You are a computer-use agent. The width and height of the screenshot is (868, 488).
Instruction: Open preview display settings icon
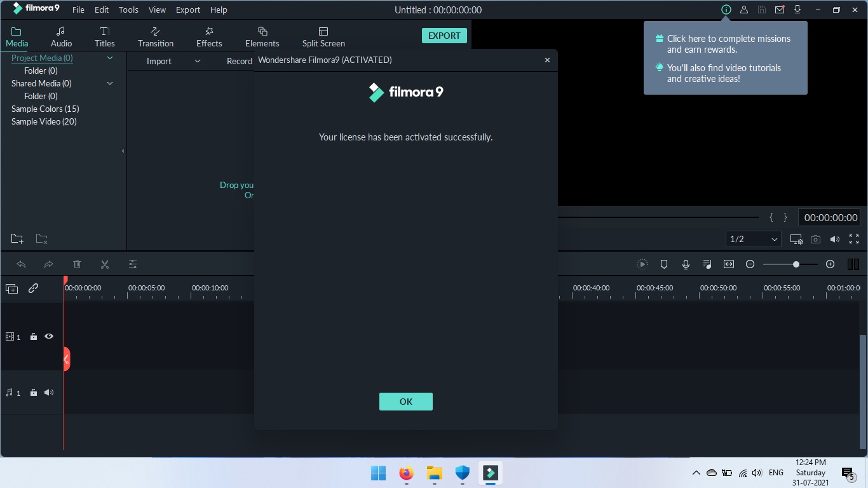(x=796, y=239)
